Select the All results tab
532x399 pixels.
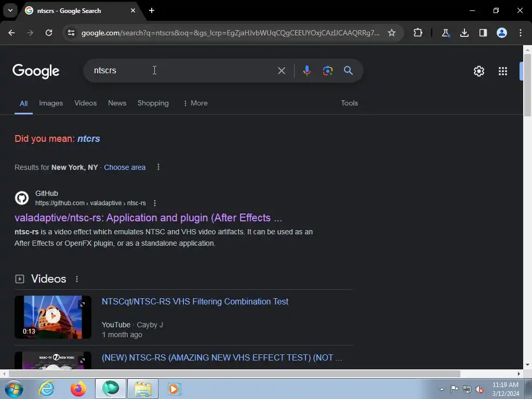pos(23,103)
